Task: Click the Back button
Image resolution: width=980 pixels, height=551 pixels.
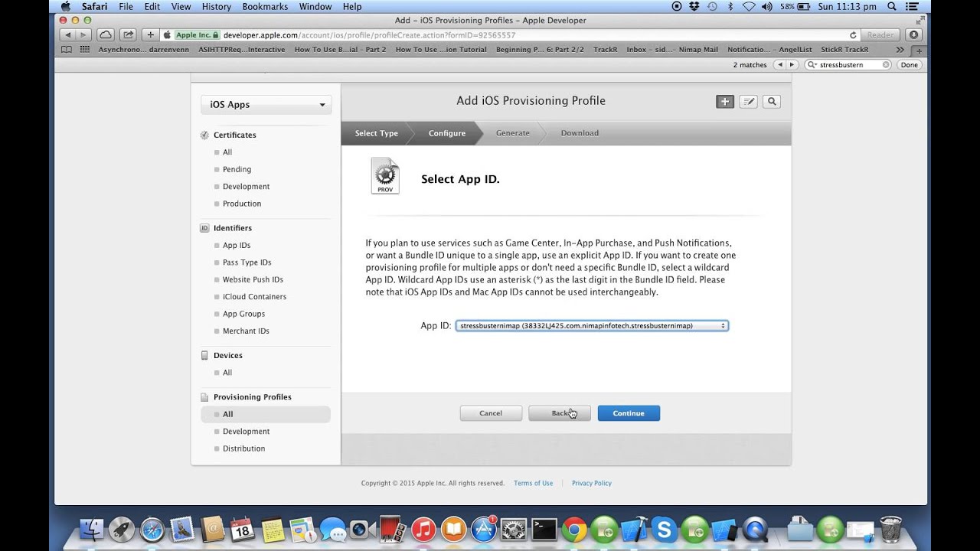Action: [560, 413]
